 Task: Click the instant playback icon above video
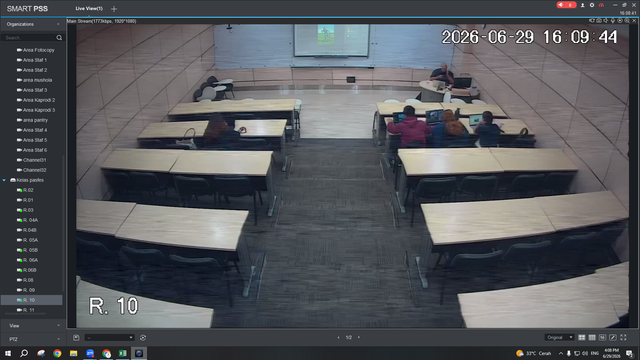click(x=620, y=20)
